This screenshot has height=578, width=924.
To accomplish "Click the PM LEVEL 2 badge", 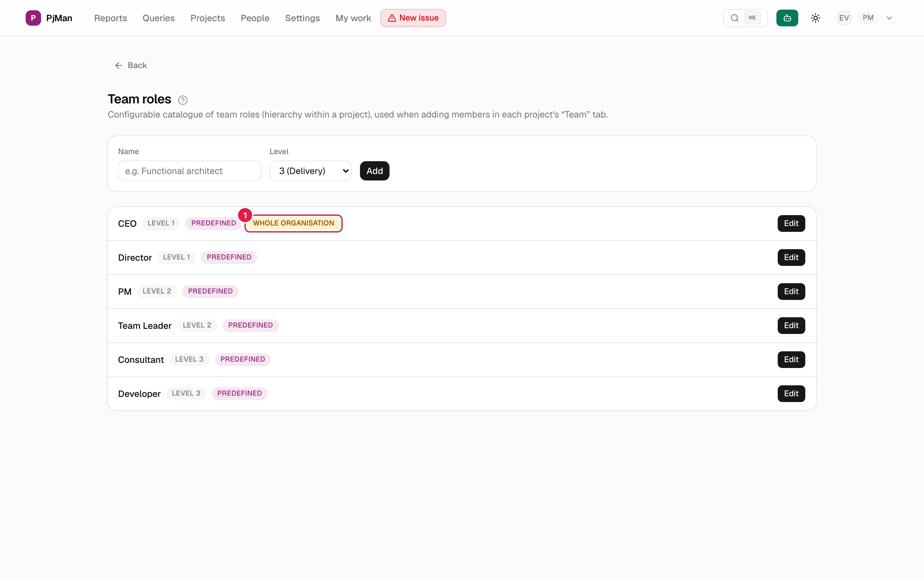I will click(157, 291).
